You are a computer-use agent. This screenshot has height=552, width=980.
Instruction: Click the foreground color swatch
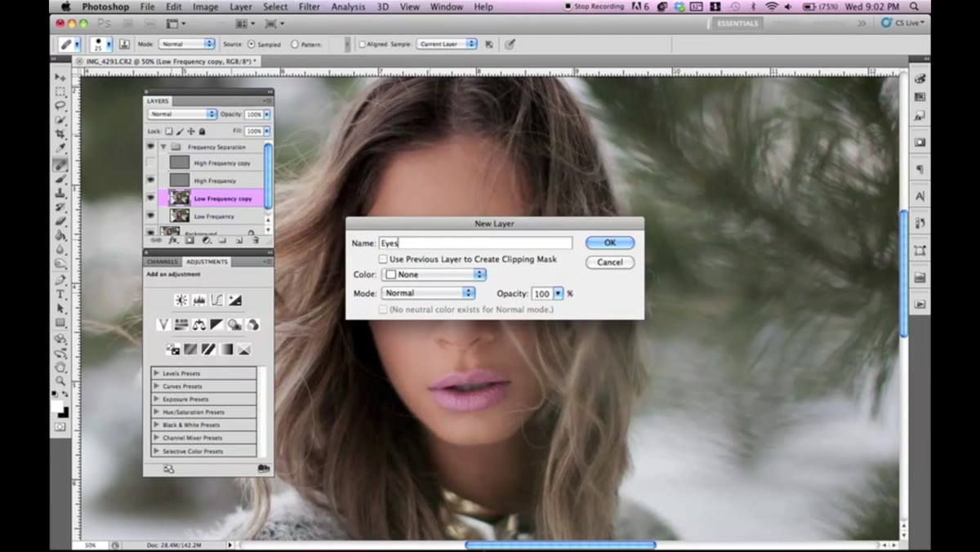tap(57, 404)
